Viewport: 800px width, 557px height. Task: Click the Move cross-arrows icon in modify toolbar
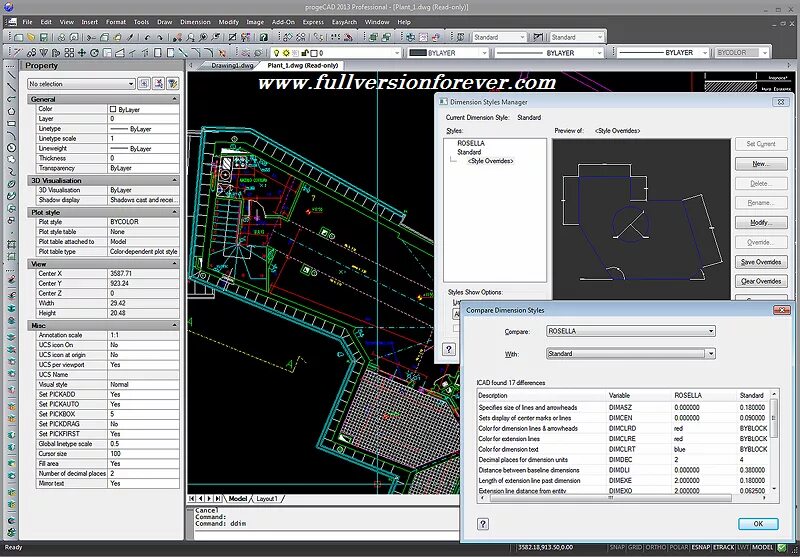coord(82,53)
